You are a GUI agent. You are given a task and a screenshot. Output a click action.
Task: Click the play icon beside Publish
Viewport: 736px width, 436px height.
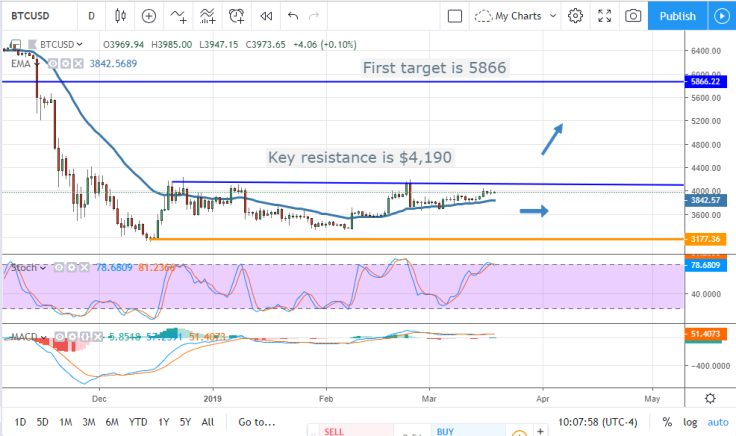point(721,16)
